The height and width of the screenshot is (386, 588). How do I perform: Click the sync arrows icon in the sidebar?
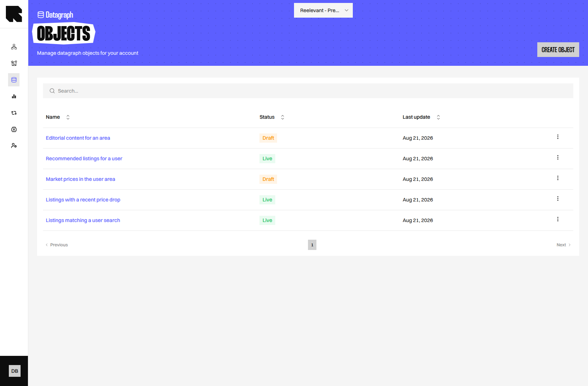click(x=14, y=113)
